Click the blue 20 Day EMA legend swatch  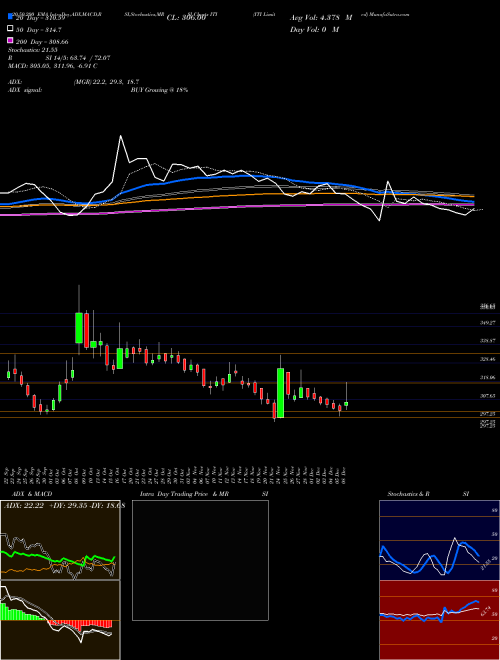[x=10, y=17]
